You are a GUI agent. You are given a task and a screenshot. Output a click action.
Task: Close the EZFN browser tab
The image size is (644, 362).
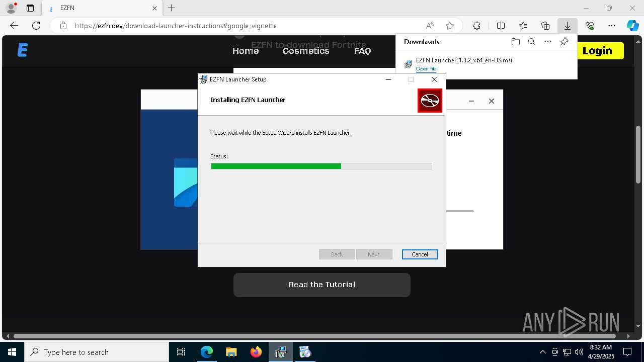[x=155, y=8]
